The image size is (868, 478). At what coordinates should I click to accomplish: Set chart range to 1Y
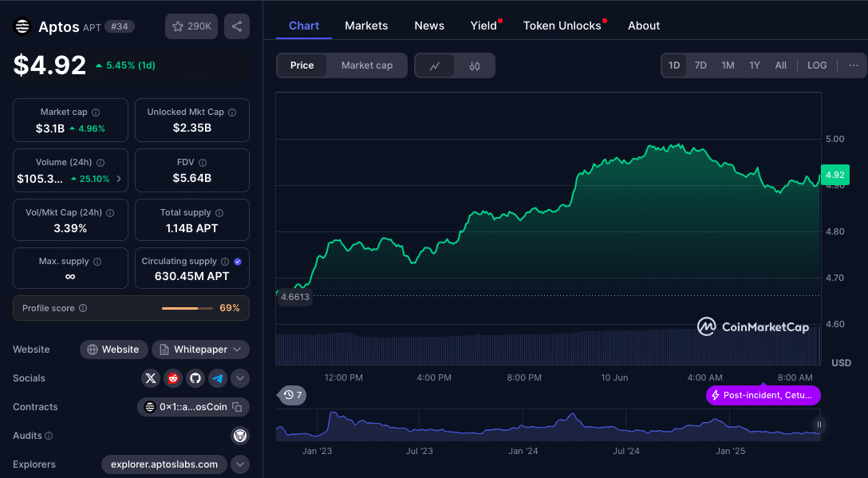[755, 65]
